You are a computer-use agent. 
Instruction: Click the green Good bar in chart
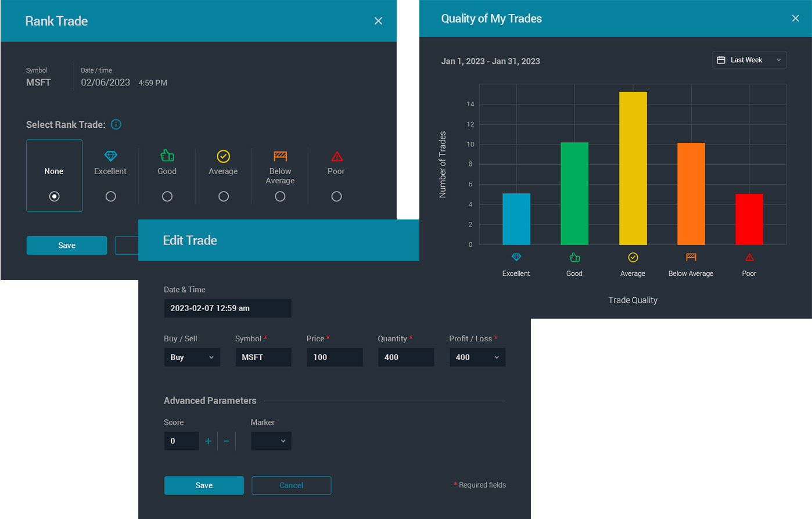[574, 193]
